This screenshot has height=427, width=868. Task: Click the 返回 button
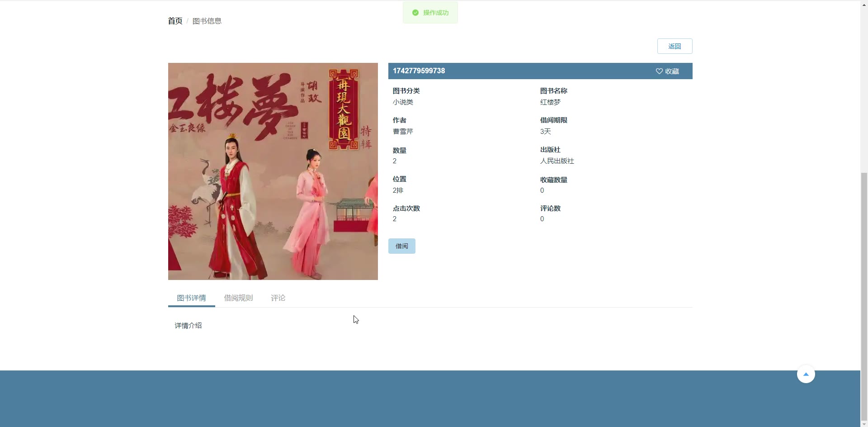coord(675,46)
